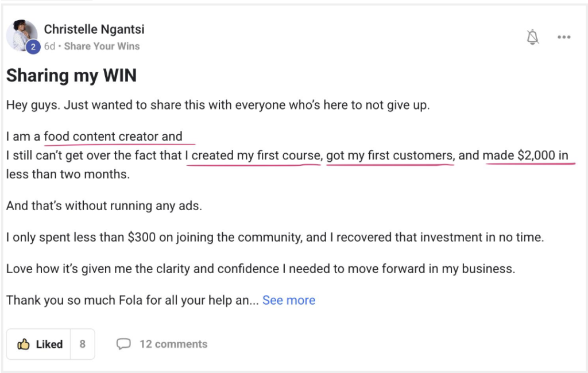The image size is (588, 373).
Task: Open the three-dot post options menu
Action: click(x=564, y=37)
